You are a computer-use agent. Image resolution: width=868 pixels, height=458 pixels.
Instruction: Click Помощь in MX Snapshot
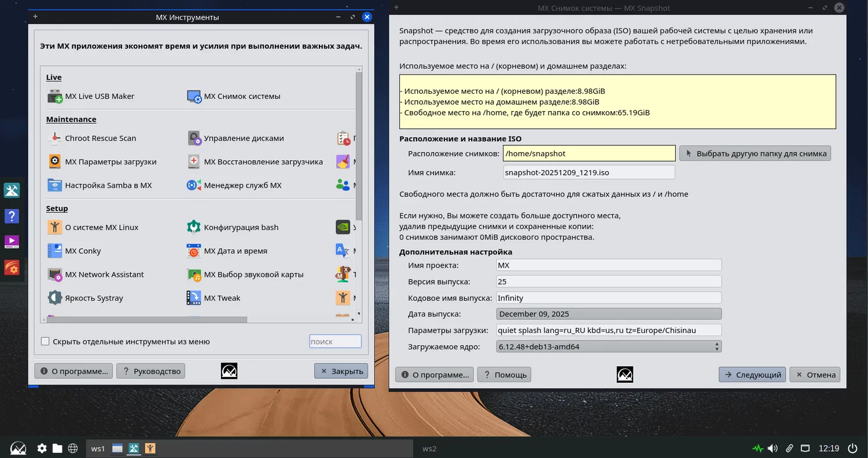click(504, 375)
